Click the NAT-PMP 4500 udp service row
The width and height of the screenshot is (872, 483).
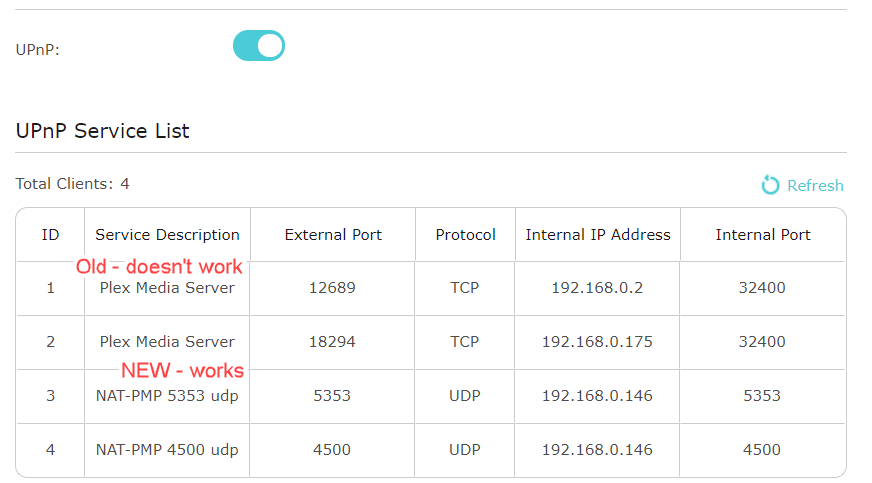coord(430,450)
